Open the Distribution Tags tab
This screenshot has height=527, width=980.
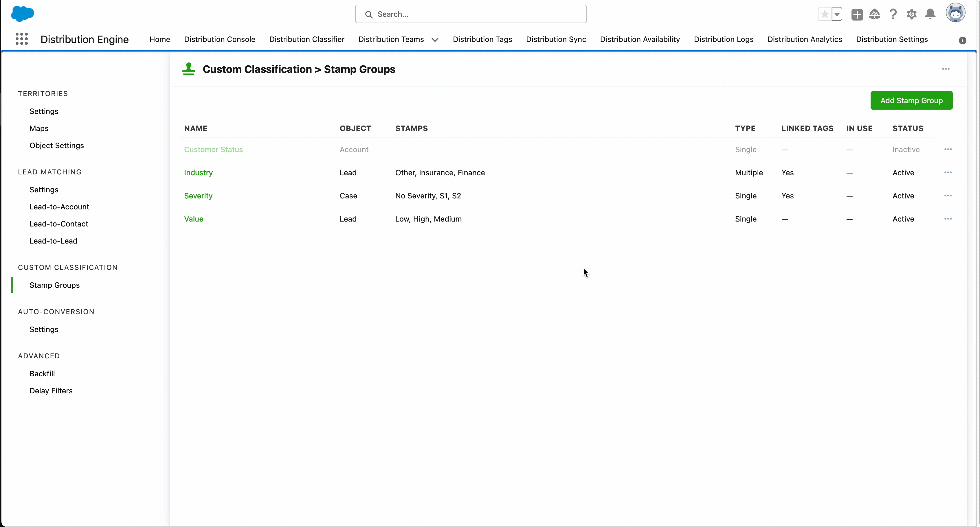pos(482,39)
